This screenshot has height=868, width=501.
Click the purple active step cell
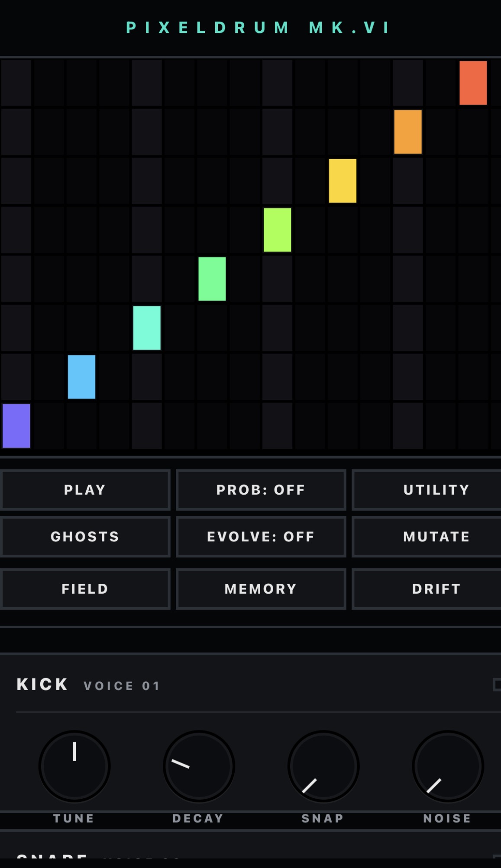(x=16, y=426)
